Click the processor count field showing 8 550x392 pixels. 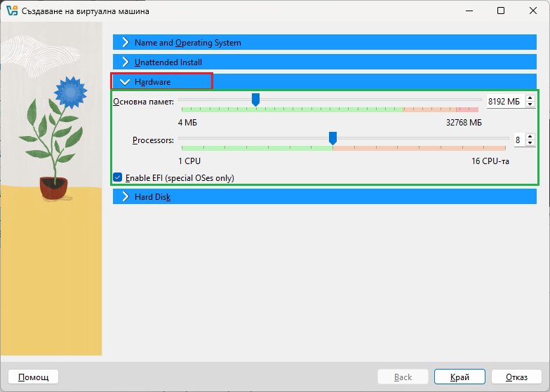point(519,140)
